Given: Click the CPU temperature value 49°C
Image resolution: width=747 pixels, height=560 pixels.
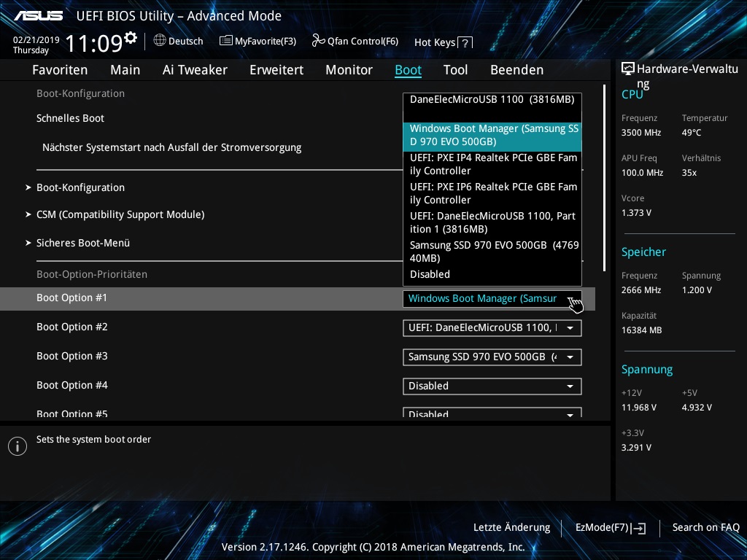Looking at the screenshot, I should pyautogui.click(x=692, y=133).
